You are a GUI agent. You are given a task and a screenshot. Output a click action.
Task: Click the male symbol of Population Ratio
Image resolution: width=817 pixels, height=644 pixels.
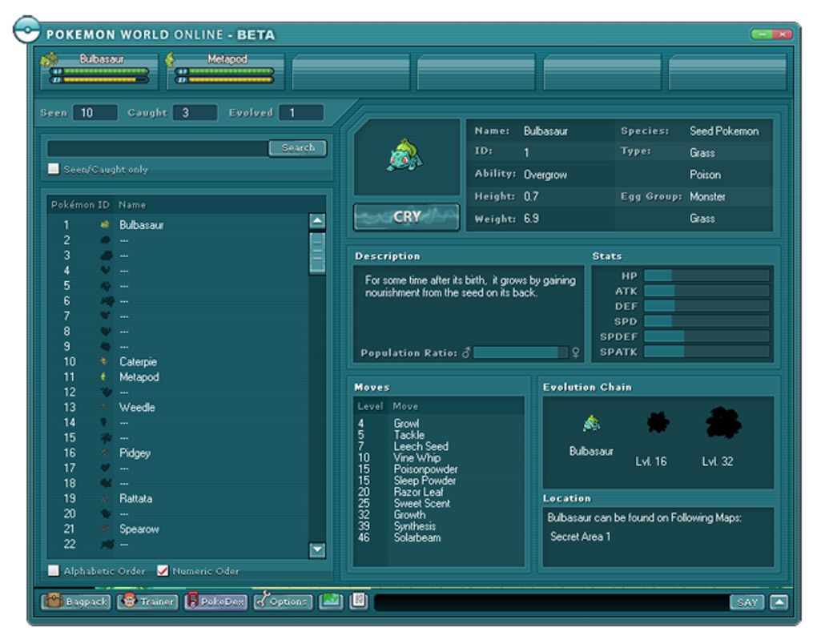pyautogui.click(x=466, y=352)
